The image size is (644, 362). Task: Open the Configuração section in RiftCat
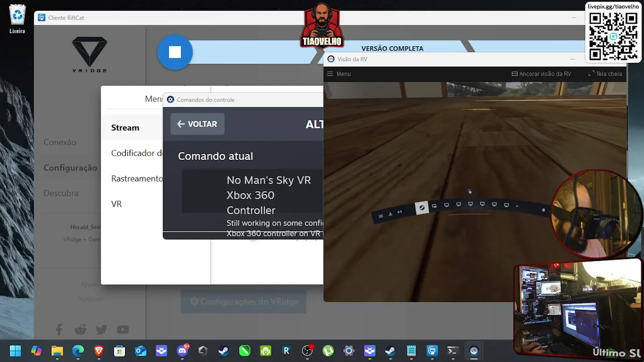[70, 167]
